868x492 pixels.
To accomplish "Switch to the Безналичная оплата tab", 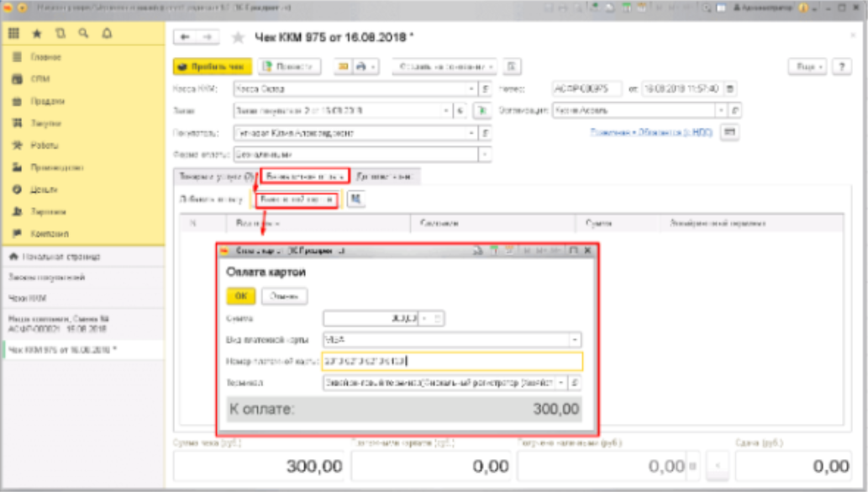I will click(x=302, y=177).
